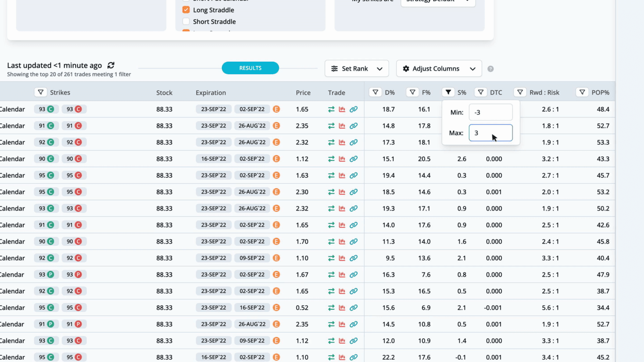Open chart icon in the 43.3 POP% row
The image size is (644, 362).
point(342,159)
